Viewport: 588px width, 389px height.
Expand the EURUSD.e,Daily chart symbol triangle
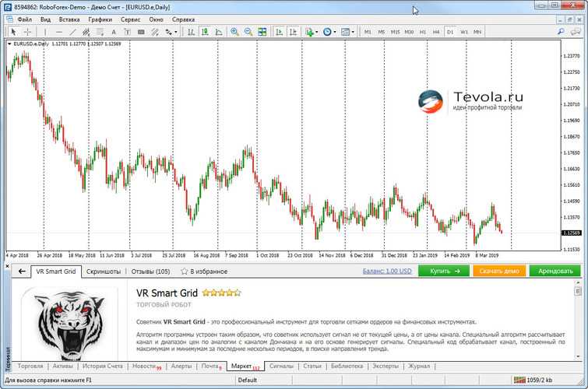coord(9,44)
